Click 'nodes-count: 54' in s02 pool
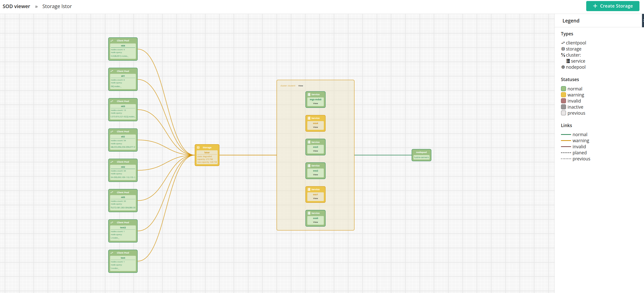The width and height of the screenshot is (644, 293). (x=118, y=141)
